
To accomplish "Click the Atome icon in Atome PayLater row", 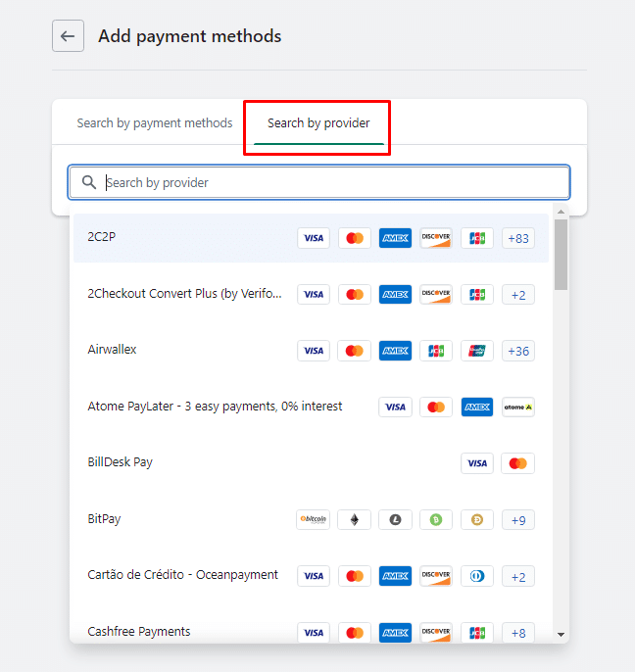I will 518,407.
